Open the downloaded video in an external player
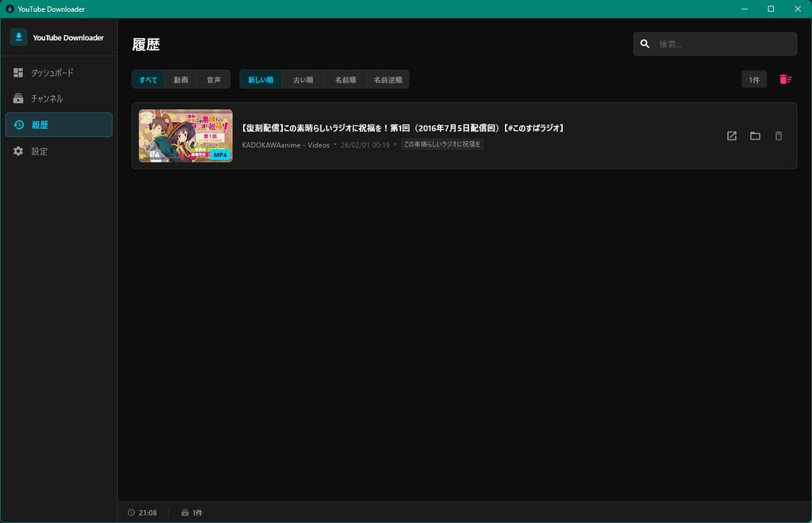Screen dimensions: 812x523 [730, 136]
